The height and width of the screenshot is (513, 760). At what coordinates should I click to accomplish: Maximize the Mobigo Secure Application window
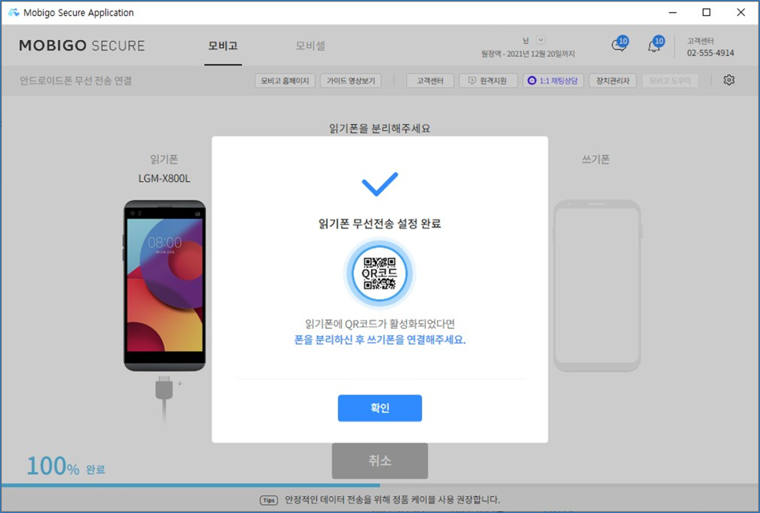click(x=706, y=13)
